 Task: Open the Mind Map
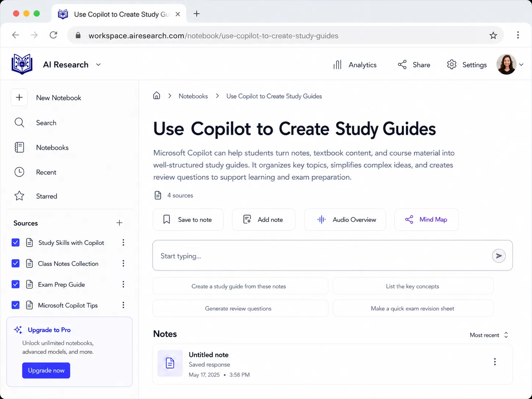tap(427, 220)
